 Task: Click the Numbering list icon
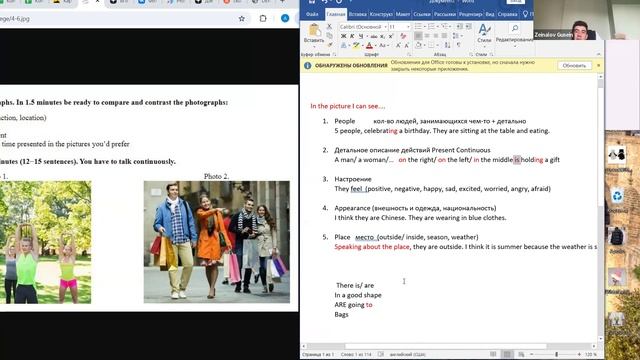431,27
